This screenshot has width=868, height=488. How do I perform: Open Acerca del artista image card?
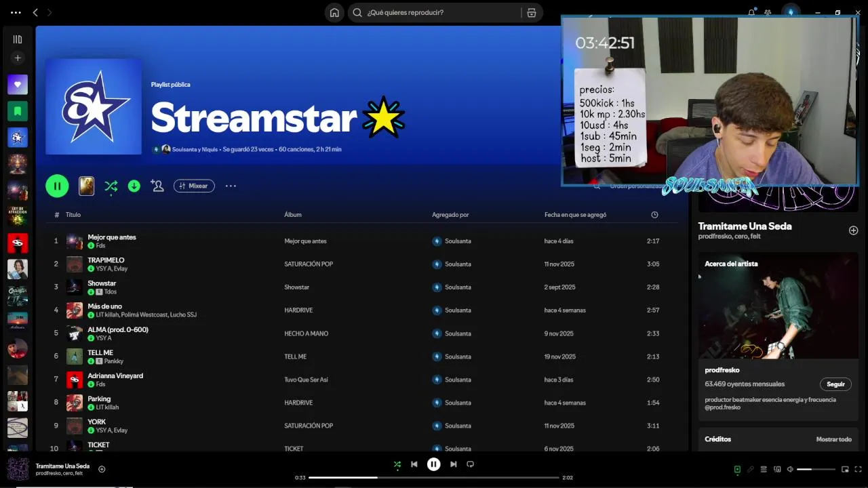coord(778,306)
